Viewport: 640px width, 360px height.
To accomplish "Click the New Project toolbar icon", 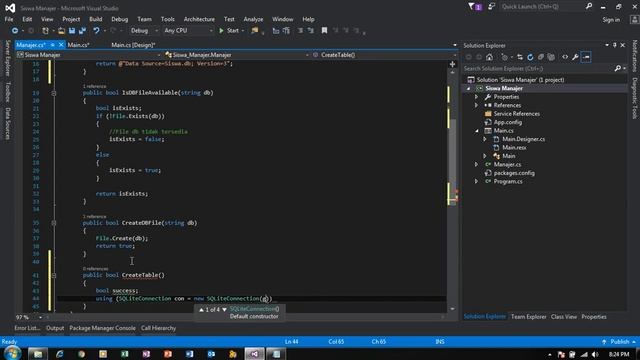I will (x=45, y=31).
